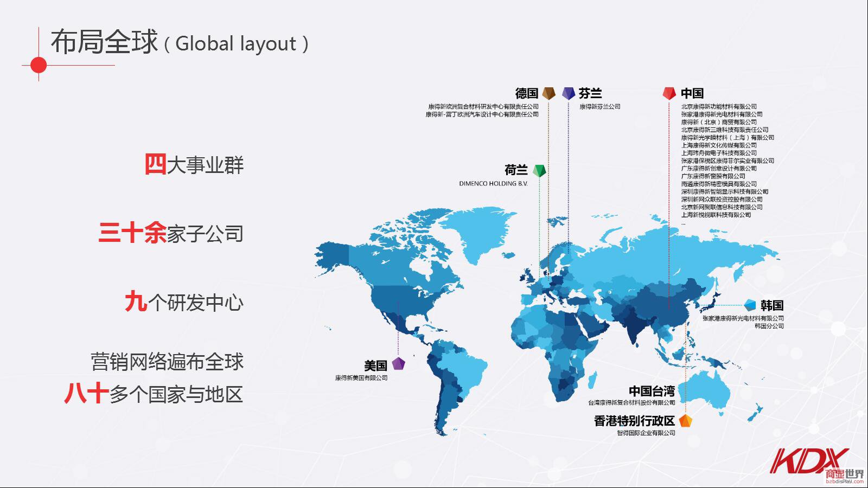Click the 美国 country label

tap(375, 365)
